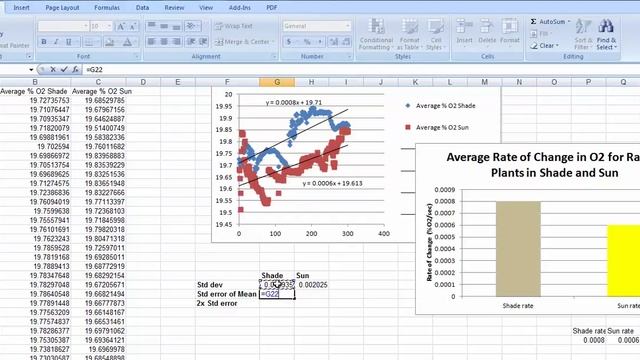Screen dimensions: 640x360
Task: Click Comma Style icon
Action: click(320, 42)
